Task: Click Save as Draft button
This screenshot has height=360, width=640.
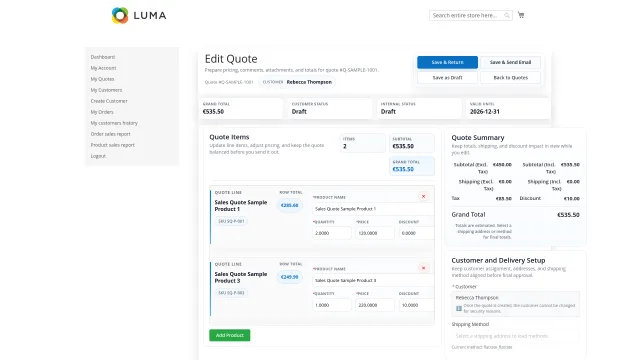Action: pyautogui.click(x=447, y=78)
